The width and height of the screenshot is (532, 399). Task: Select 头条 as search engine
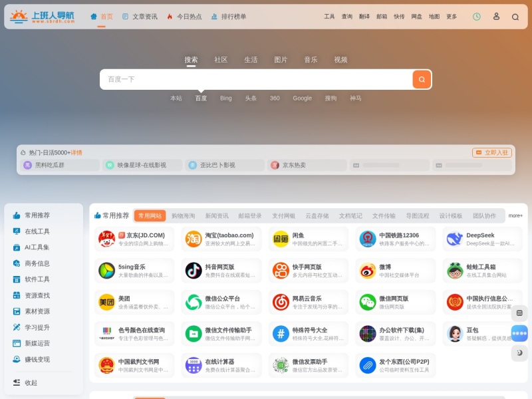pos(251,98)
